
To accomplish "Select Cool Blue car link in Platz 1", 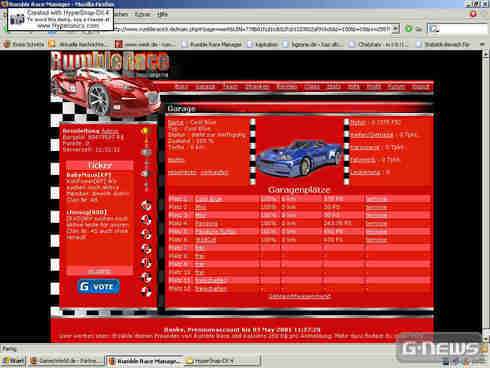I will (x=209, y=199).
